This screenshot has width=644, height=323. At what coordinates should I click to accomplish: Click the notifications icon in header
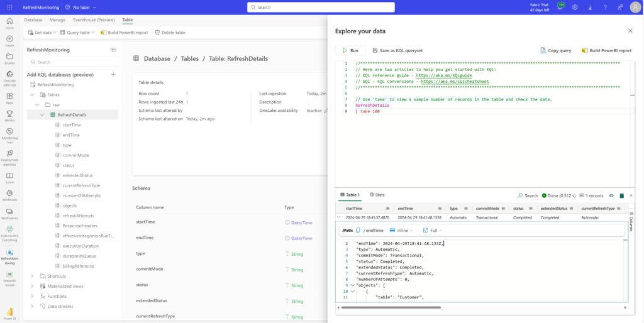[561, 7]
